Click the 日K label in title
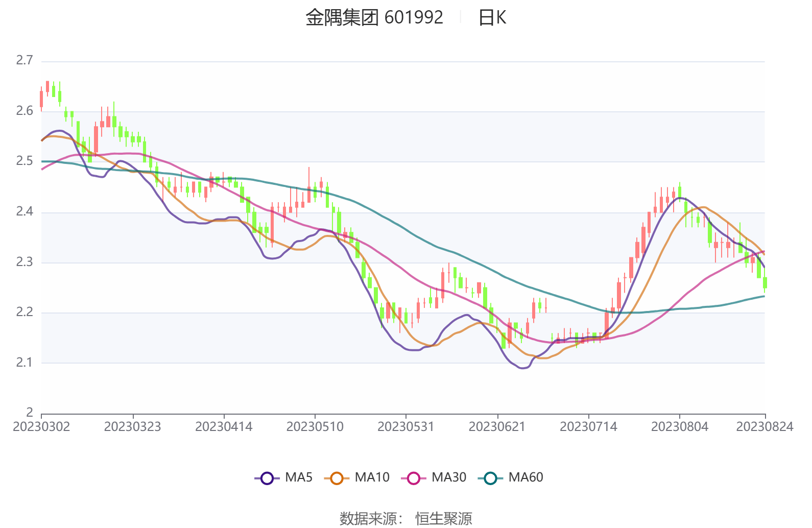 click(492, 17)
